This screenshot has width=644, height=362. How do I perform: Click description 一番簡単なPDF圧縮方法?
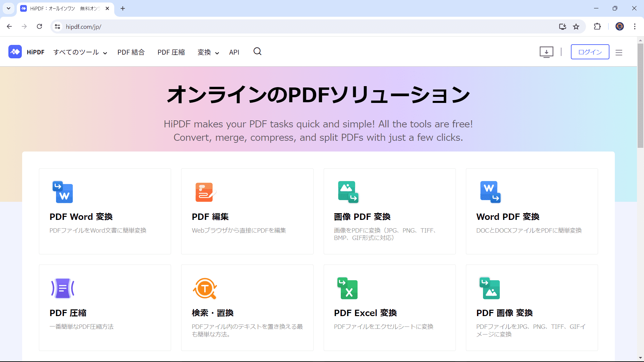pos(82,327)
